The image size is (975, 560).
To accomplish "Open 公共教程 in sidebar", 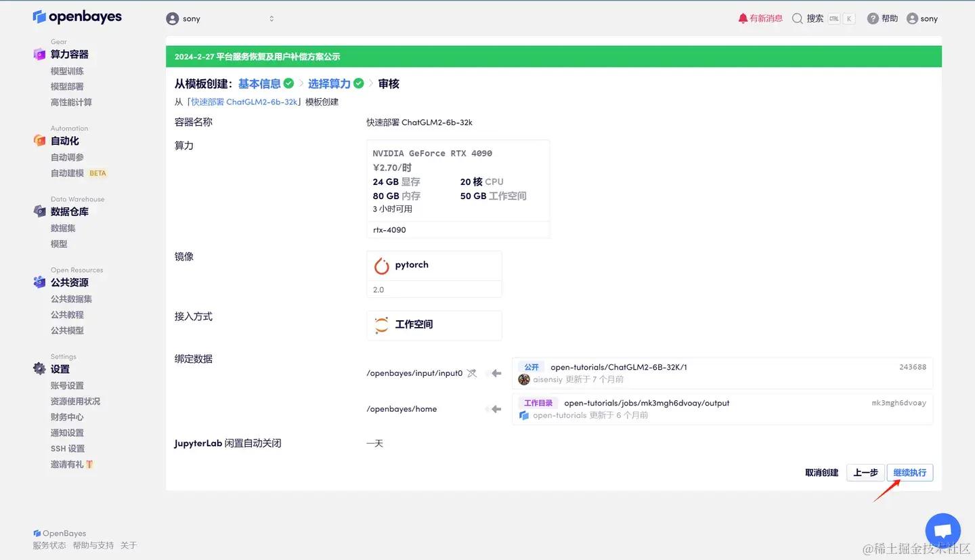I will click(67, 315).
